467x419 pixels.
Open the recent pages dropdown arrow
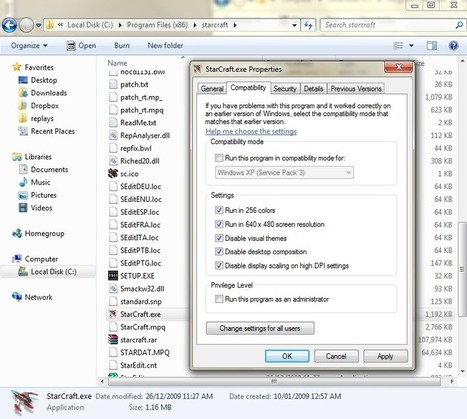tap(38, 25)
